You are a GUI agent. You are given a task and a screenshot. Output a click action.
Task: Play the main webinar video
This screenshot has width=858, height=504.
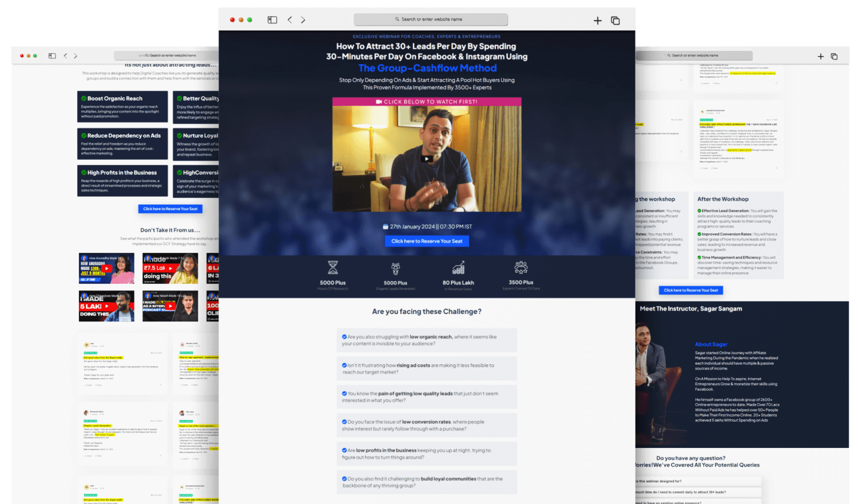427,159
